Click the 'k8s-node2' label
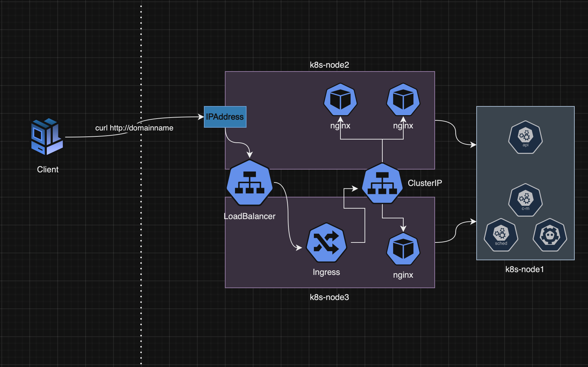Viewport: 588px width, 367px height. [x=330, y=65]
